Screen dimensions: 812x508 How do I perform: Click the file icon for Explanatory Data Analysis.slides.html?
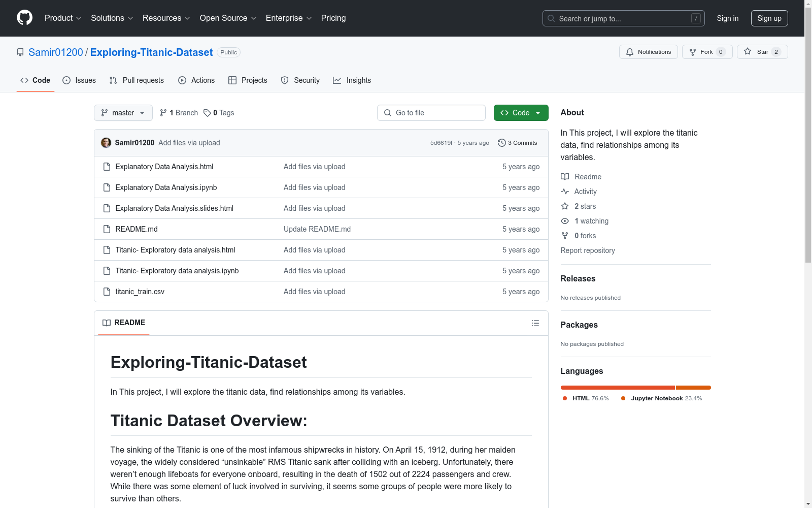pos(107,208)
